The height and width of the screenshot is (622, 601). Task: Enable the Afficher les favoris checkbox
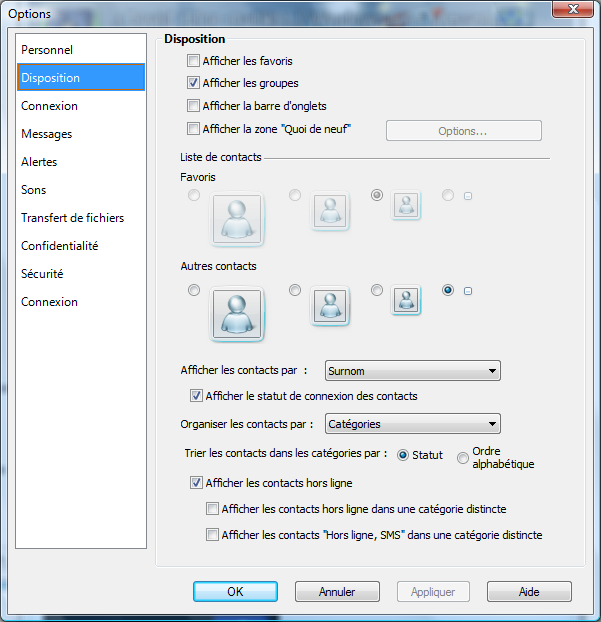coord(194,61)
